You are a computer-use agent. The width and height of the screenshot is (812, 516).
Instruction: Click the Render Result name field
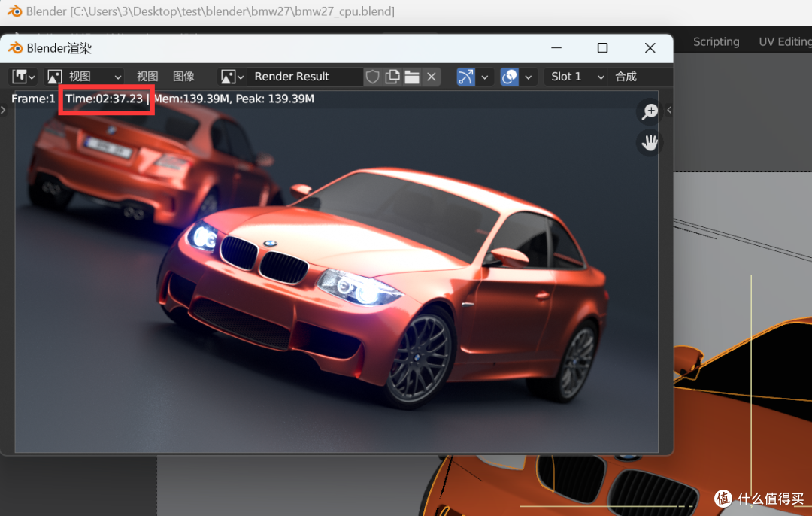[x=304, y=77]
